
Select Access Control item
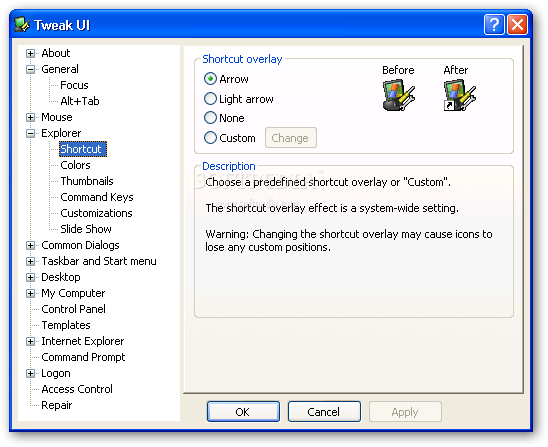click(77, 389)
